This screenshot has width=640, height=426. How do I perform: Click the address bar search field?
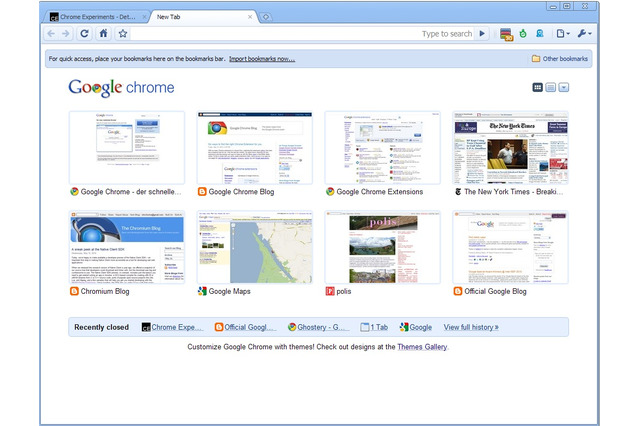[302, 33]
